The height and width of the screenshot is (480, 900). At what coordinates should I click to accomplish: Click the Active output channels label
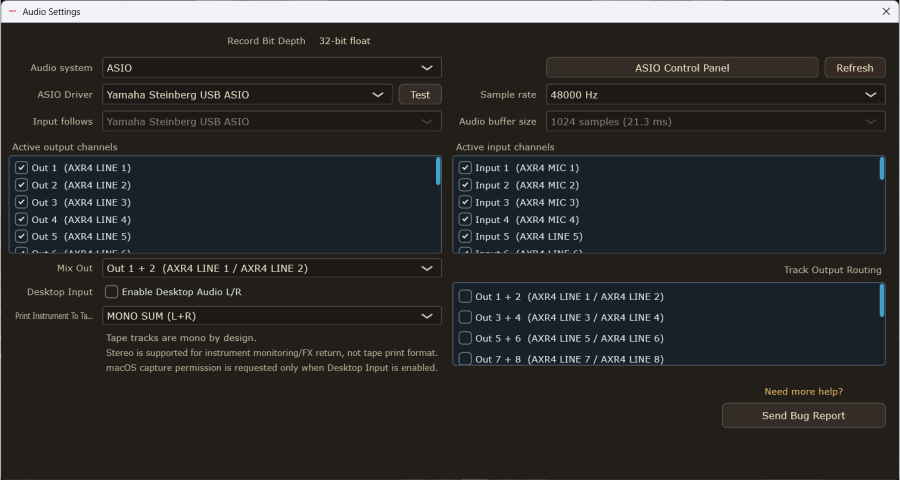pyautogui.click(x=64, y=147)
